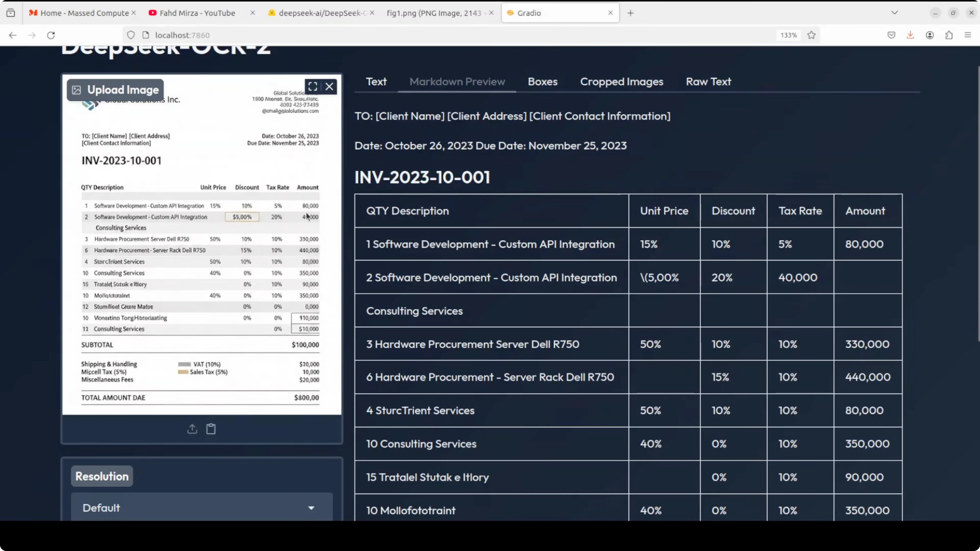Select the Text output tab

coord(376,82)
